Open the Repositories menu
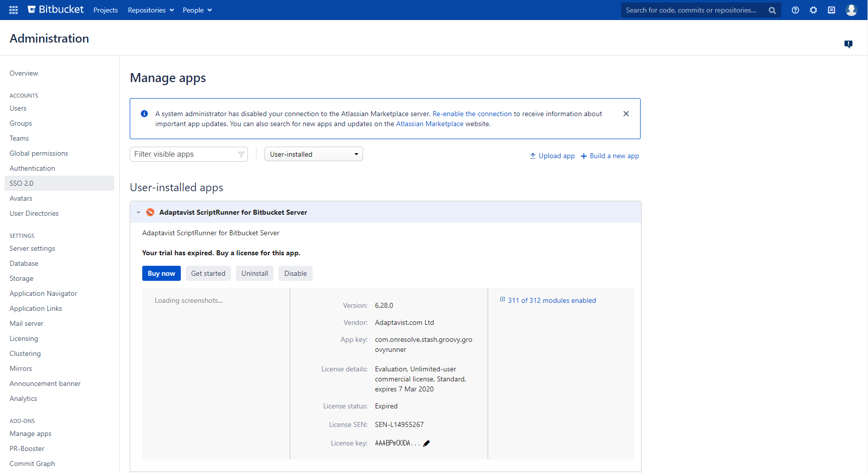Image resolution: width=868 pixels, height=473 pixels. [x=151, y=10]
